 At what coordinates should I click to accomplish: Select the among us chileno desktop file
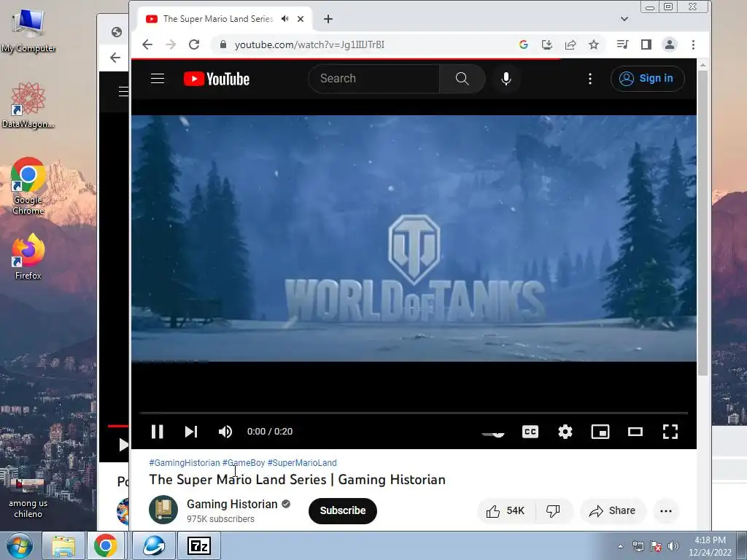tap(28, 497)
